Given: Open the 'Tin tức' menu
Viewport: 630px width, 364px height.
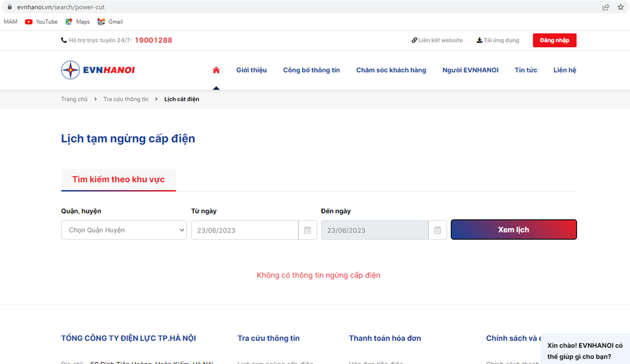Looking at the screenshot, I should point(526,70).
